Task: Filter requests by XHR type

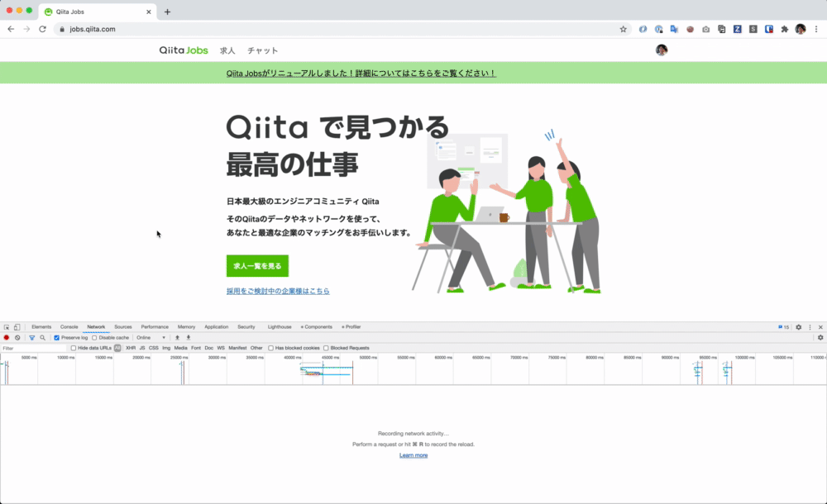Action: coord(131,348)
